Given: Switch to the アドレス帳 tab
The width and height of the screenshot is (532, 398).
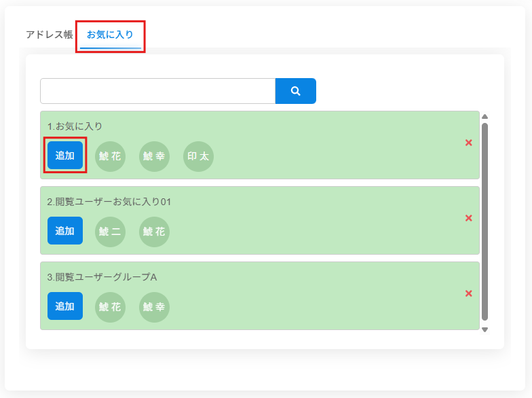Looking at the screenshot, I should click(49, 35).
